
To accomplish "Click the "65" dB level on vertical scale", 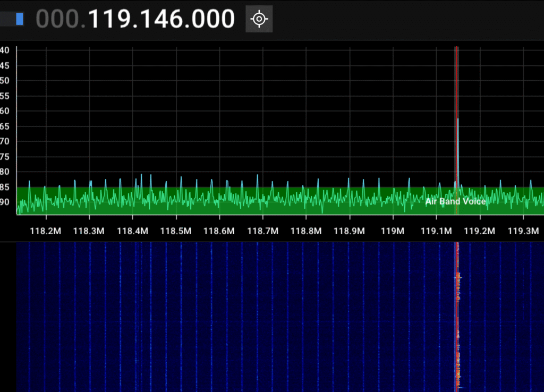I will (5, 126).
